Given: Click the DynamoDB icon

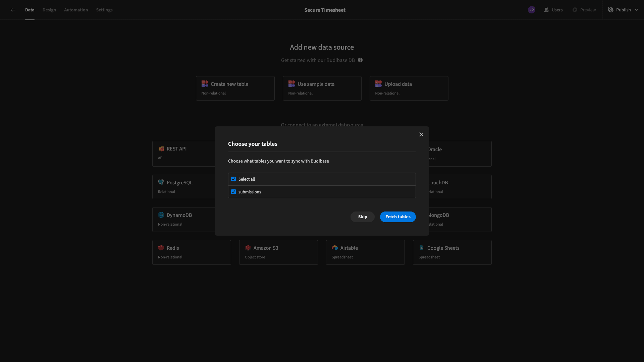Looking at the screenshot, I should pos(161,215).
